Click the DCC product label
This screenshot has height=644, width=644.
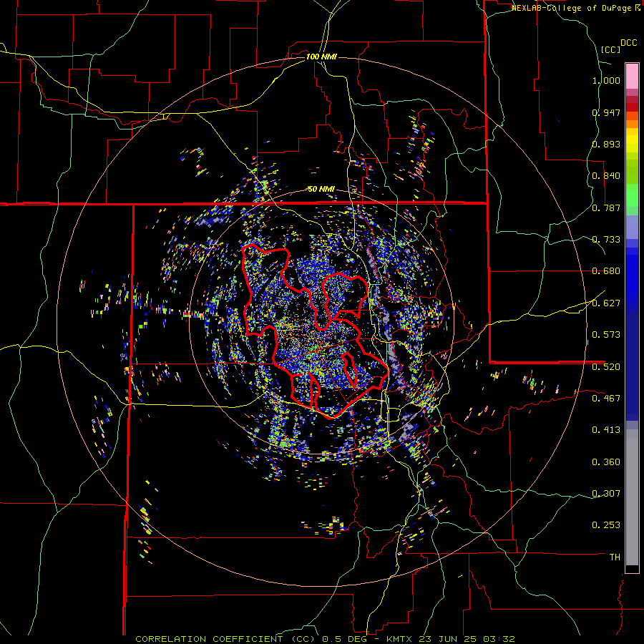point(629,43)
